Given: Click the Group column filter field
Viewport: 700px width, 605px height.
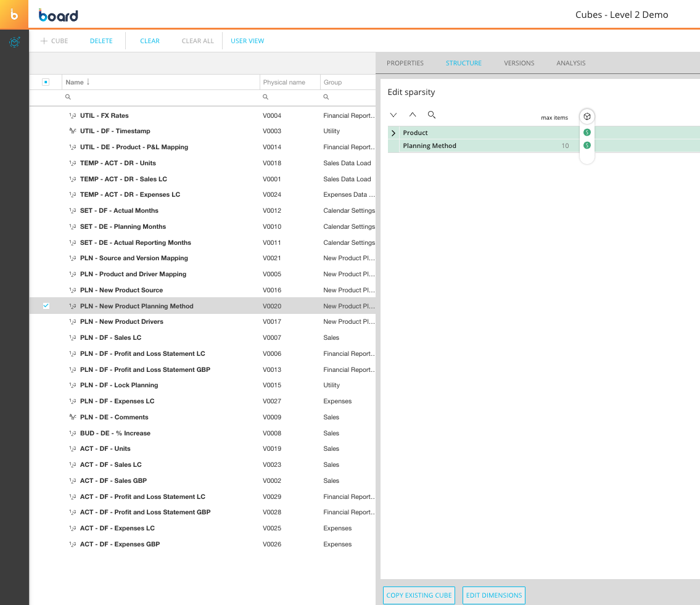Looking at the screenshot, I should 348,97.
